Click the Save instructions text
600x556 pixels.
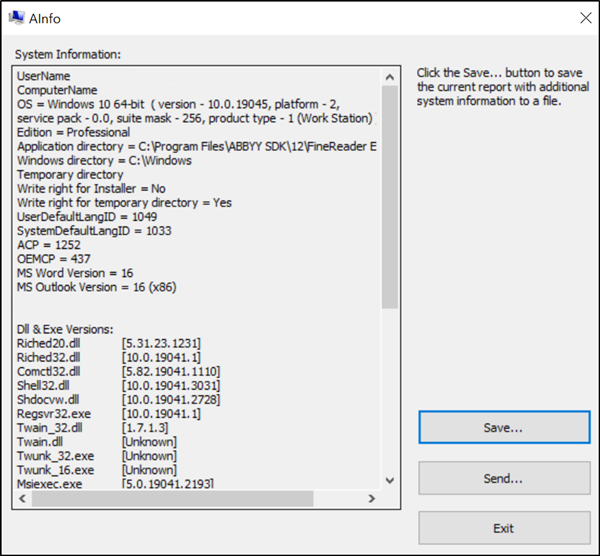click(x=503, y=87)
